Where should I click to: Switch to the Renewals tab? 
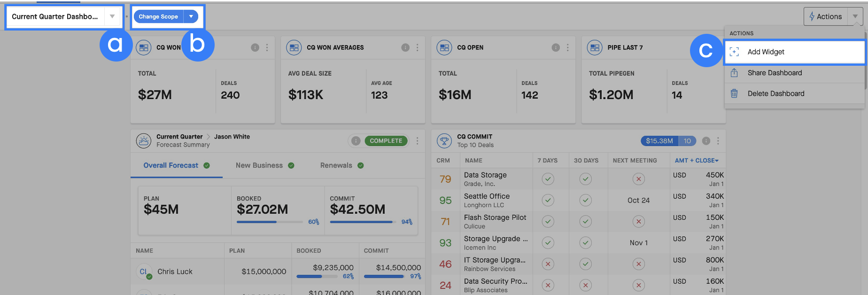(342, 165)
